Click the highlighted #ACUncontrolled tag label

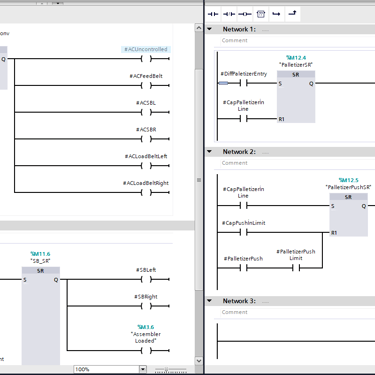[146, 49]
